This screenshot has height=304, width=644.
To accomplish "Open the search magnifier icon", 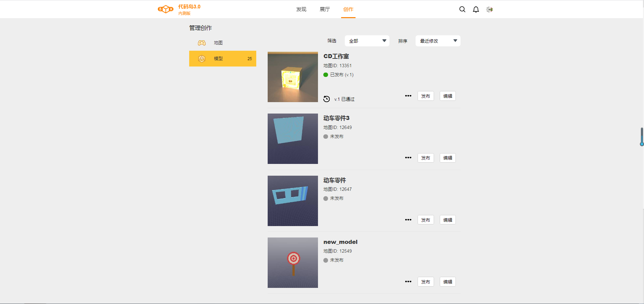I will point(462,9).
